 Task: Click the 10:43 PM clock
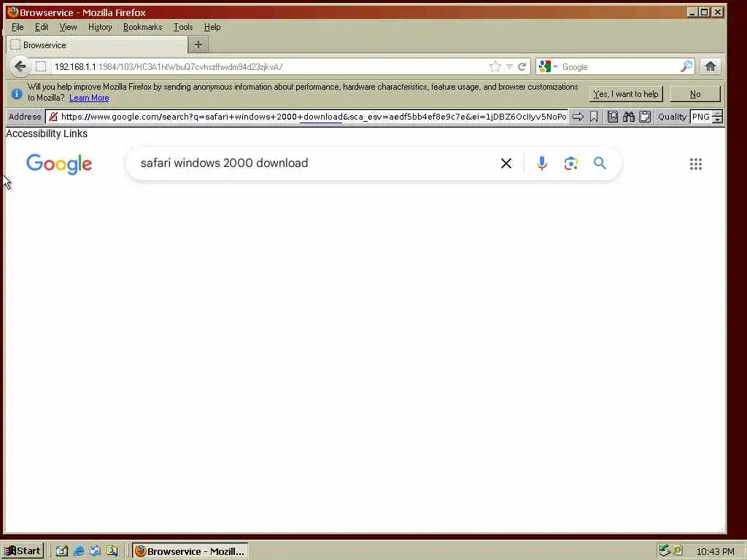click(715, 551)
